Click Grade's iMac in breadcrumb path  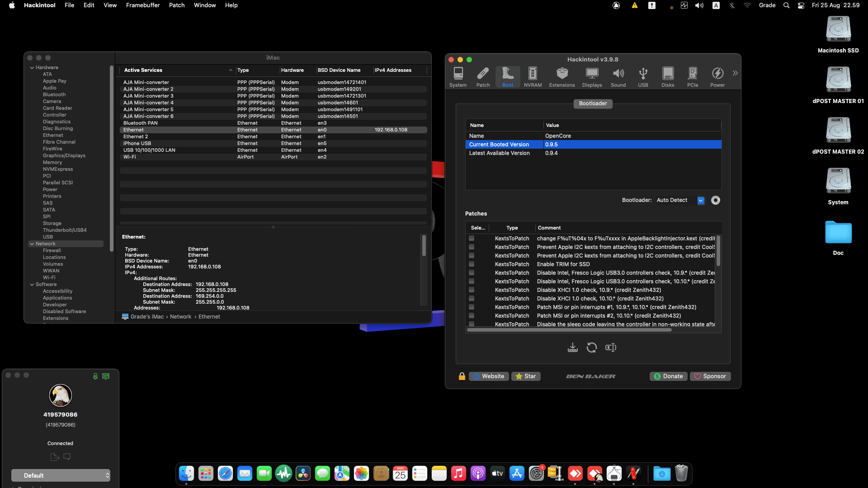click(147, 317)
